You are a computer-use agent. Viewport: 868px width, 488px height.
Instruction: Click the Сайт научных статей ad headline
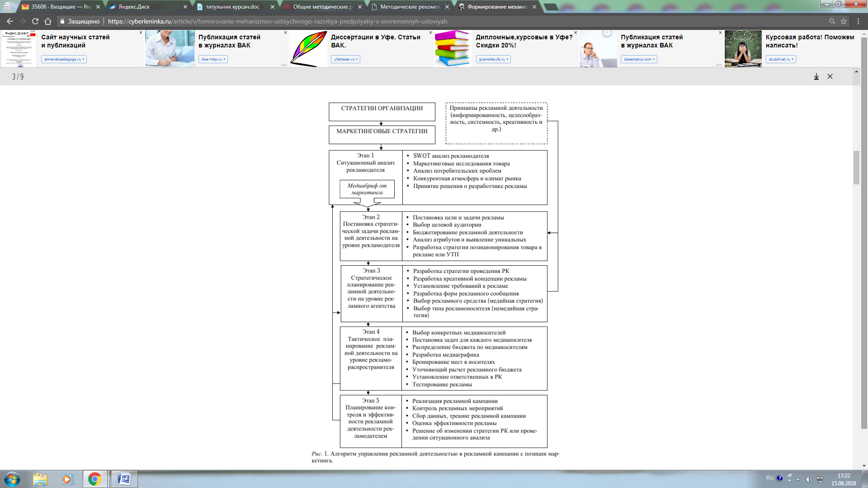75,41
